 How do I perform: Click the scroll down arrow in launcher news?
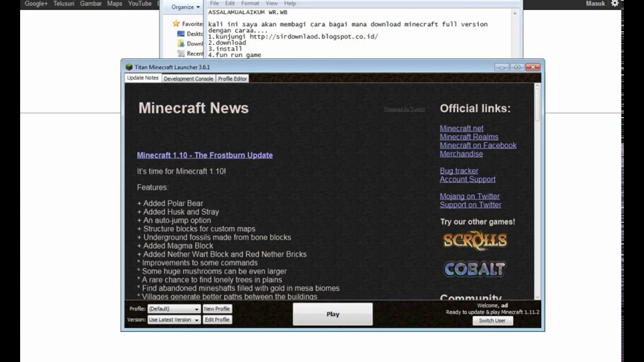[537, 297]
